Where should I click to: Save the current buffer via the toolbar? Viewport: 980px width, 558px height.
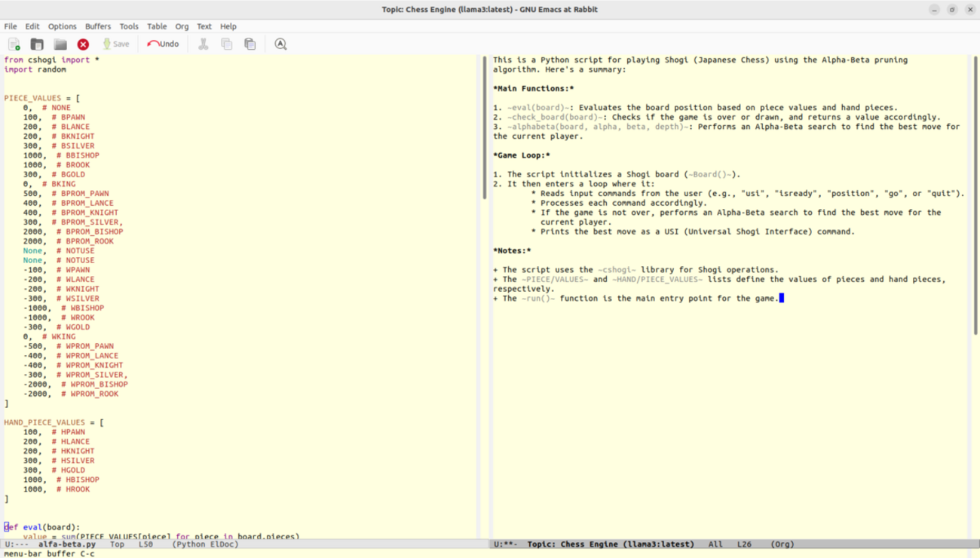point(116,44)
